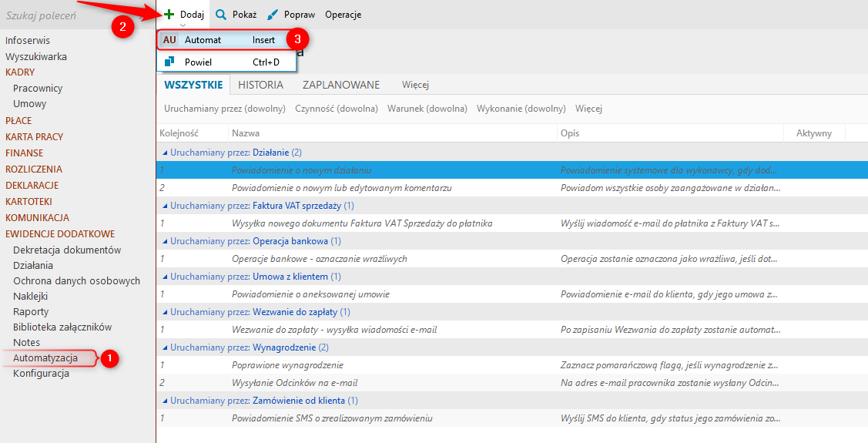Click the Powiel duplicate icon

click(x=169, y=62)
